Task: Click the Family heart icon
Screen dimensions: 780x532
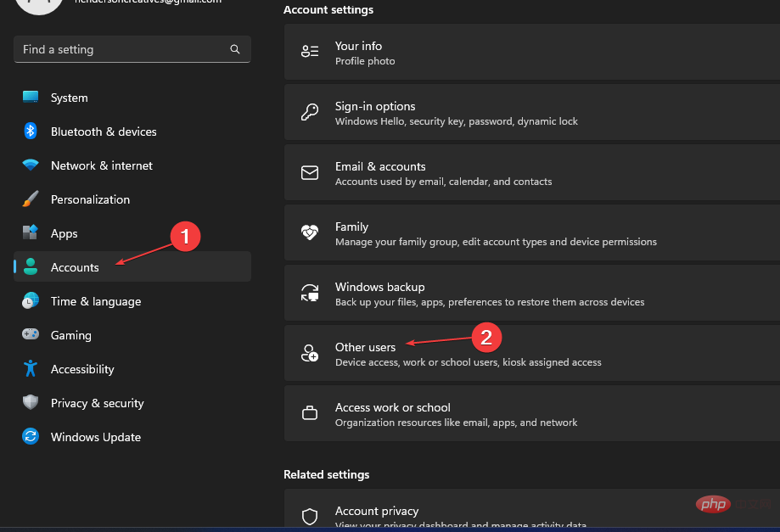Action: (310, 232)
